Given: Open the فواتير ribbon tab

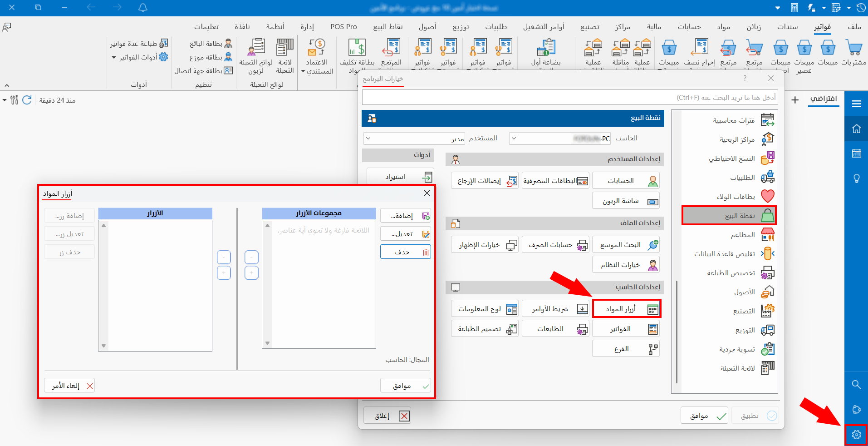Looking at the screenshot, I should click(822, 27).
